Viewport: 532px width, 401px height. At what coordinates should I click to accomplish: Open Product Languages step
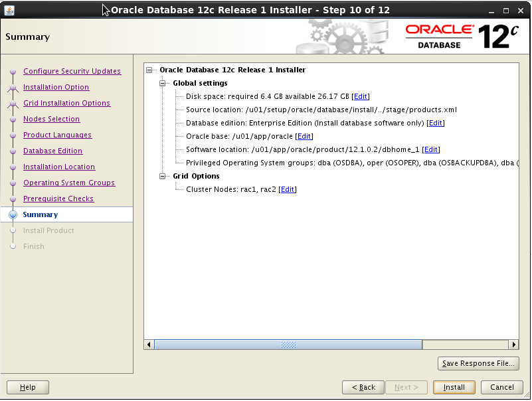[x=57, y=135]
